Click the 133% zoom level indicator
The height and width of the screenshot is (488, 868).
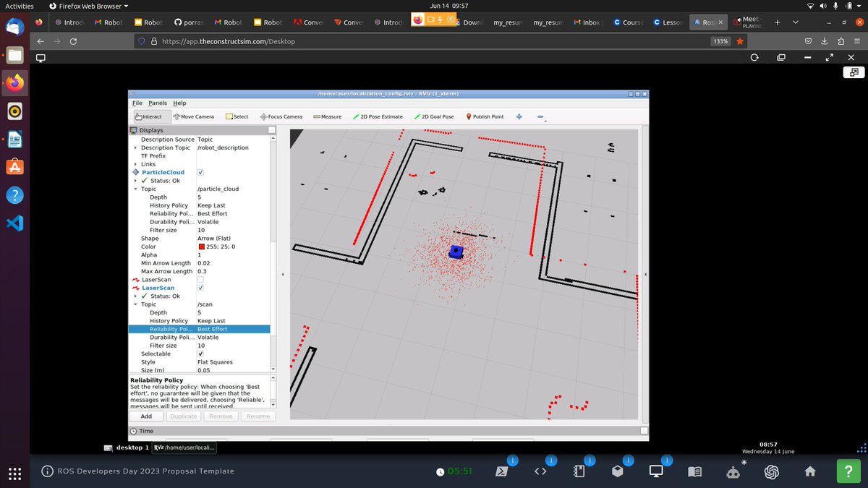(x=720, y=41)
